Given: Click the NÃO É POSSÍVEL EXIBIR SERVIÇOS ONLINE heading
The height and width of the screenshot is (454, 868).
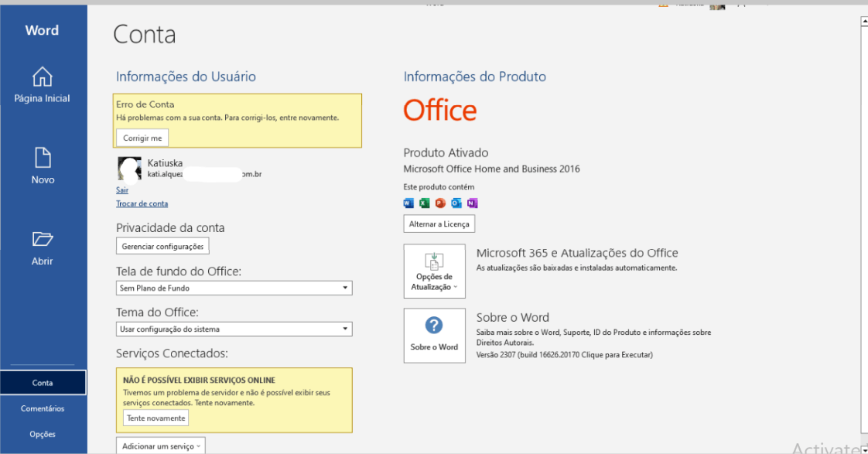Looking at the screenshot, I should (x=200, y=381).
